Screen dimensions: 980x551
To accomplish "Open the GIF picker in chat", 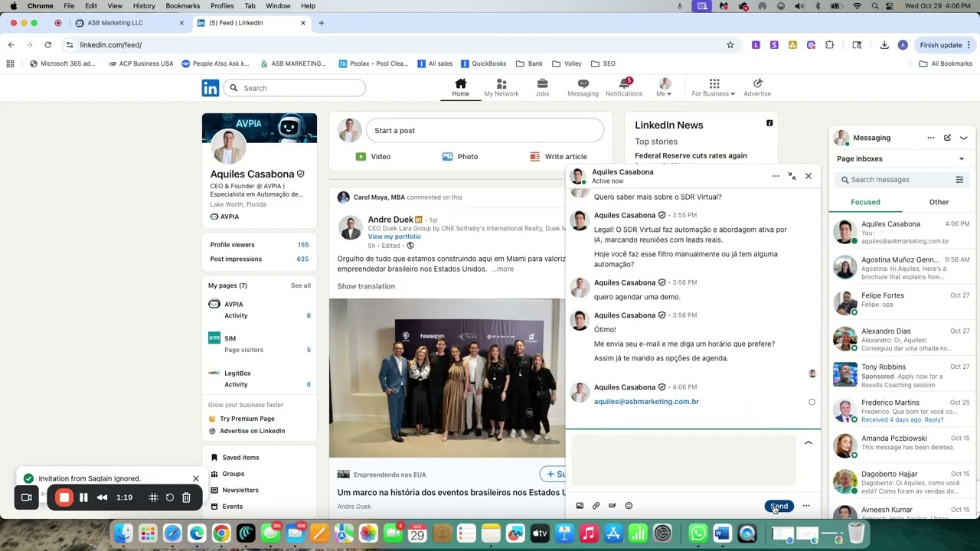I will tap(612, 506).
